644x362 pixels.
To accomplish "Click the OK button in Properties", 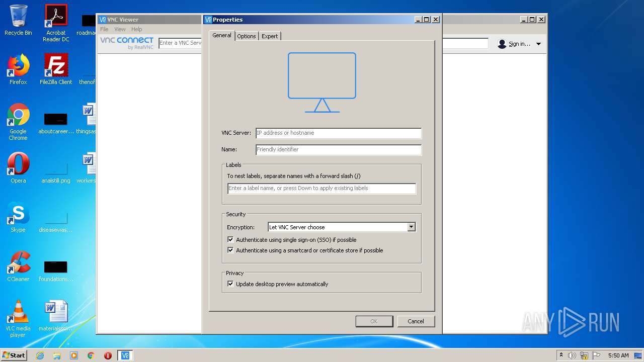I will (374, 321).
